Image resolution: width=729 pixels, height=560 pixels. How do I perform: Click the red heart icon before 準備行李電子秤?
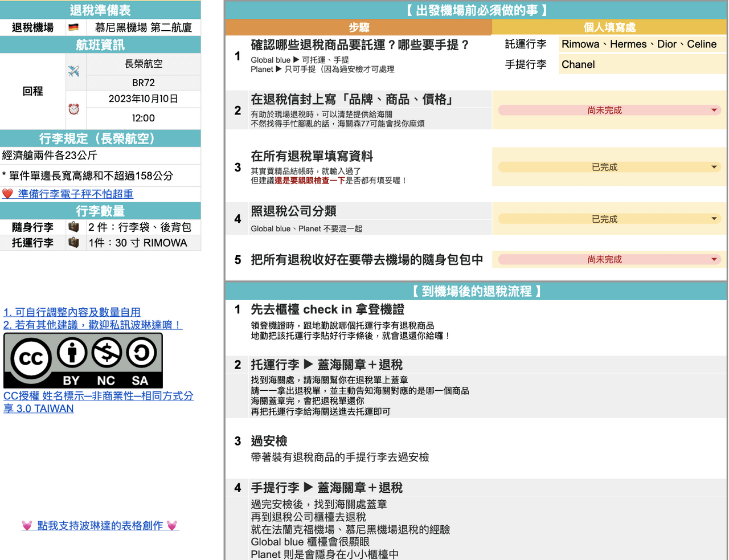click(7, 194)
